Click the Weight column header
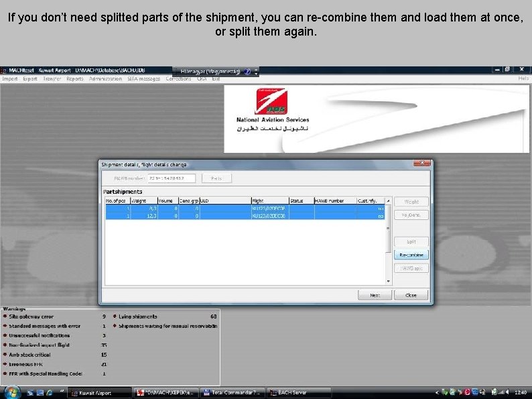The image size is (532, 399). click(144, 201)
